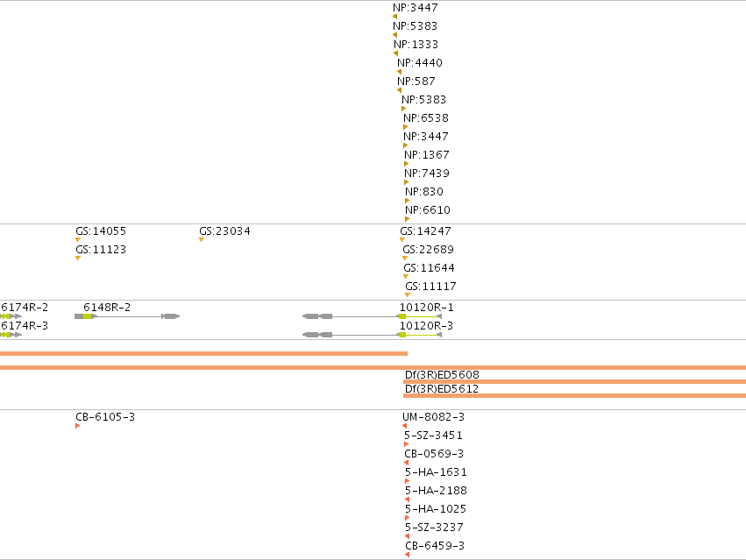Screen dimensions: 746x560
Task: Click the orange bar under Df(3R)ED5608
Action: pyautogui.click(x=575, y=381)
